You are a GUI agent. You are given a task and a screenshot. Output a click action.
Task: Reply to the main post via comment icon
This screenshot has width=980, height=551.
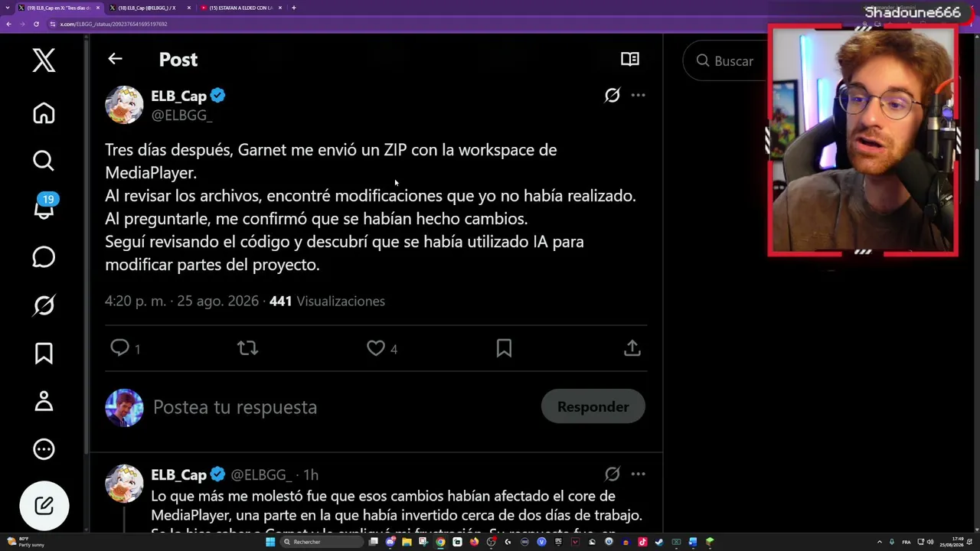[120, 349]
